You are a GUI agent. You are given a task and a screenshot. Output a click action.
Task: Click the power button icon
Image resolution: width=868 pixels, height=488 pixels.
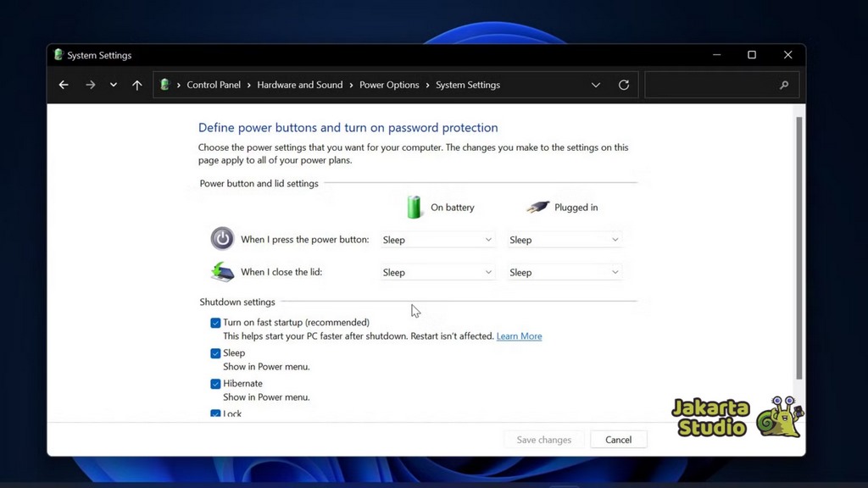[222, 239]
